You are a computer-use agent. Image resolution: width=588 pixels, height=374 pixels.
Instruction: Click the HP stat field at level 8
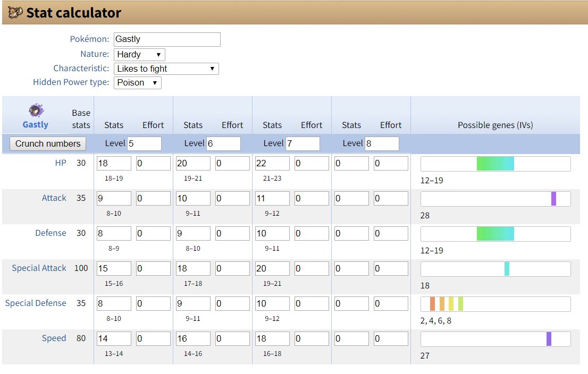pyautogui.click(x=351, y=164)
